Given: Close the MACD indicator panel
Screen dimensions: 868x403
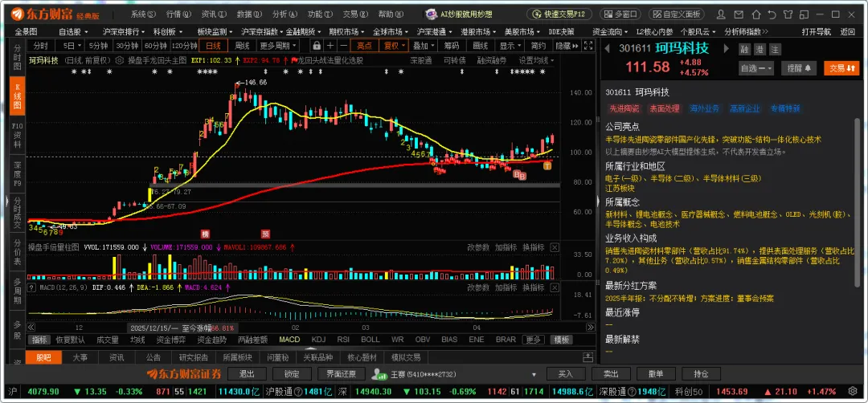Looking at the screenshot, I should pyautogui.click(x=555, y=287).
